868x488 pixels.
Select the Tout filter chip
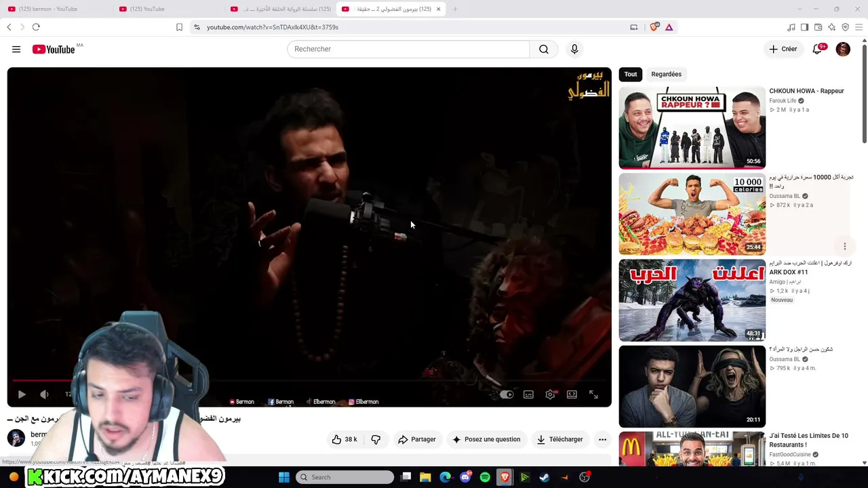coord(631,74)
